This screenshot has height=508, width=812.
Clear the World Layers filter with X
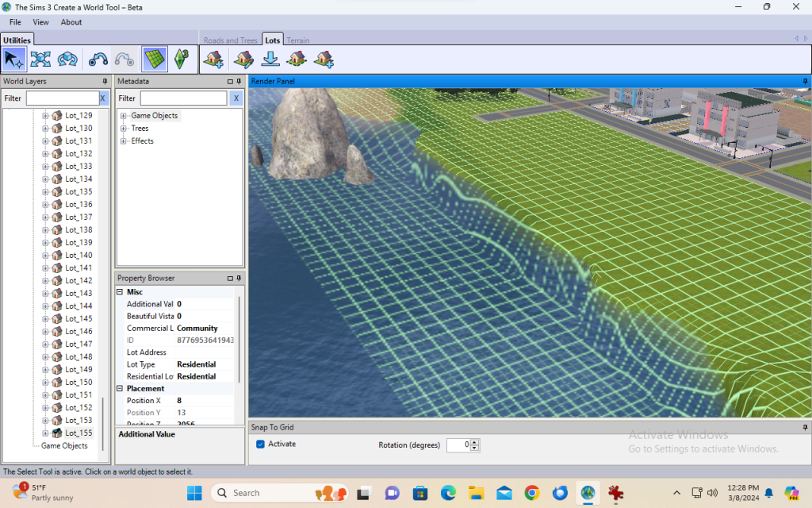tap(102, 98)
